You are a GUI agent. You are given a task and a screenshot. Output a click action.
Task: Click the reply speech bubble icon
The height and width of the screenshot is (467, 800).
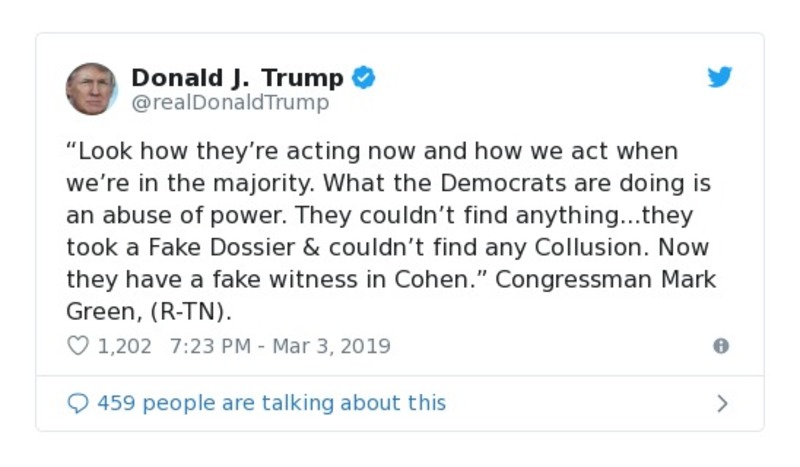(x=77, y=403)
